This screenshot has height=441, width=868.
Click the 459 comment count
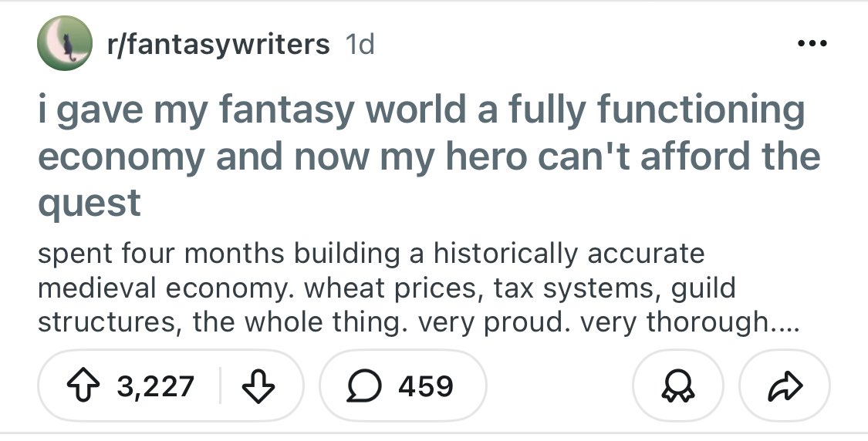(426, 385)
